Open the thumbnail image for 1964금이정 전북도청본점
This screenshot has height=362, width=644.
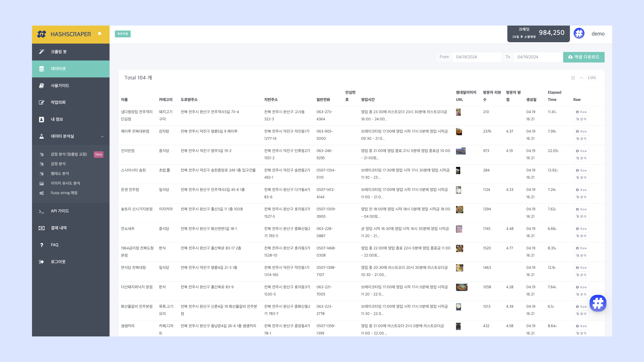[459, 249]
